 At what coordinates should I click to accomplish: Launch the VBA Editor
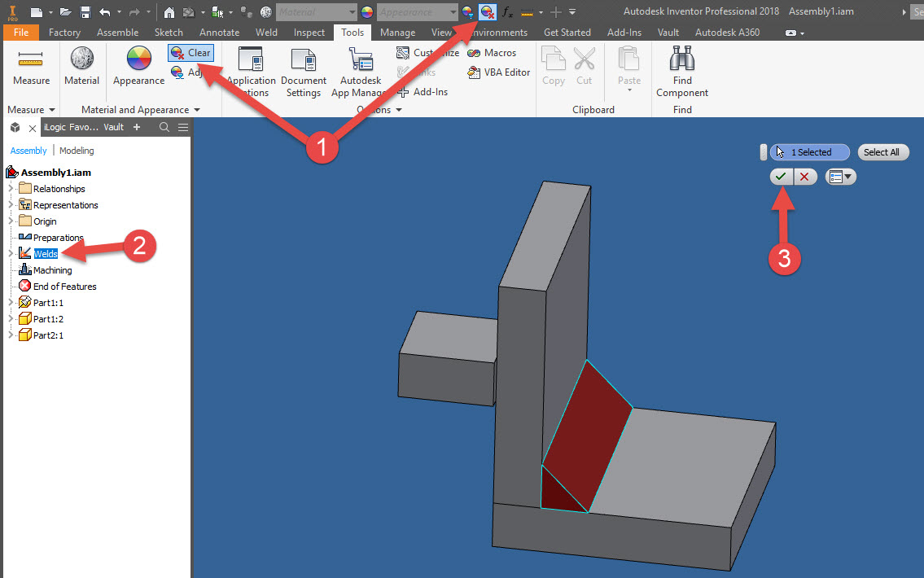(498, 72)
